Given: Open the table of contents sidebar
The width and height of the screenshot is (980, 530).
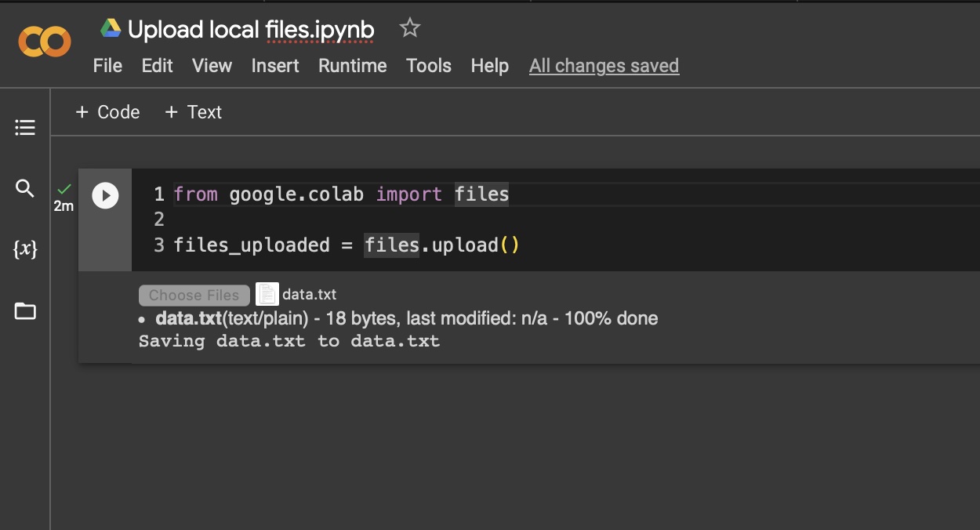Looking at the screenshot, I should click(x=24, y=127).
